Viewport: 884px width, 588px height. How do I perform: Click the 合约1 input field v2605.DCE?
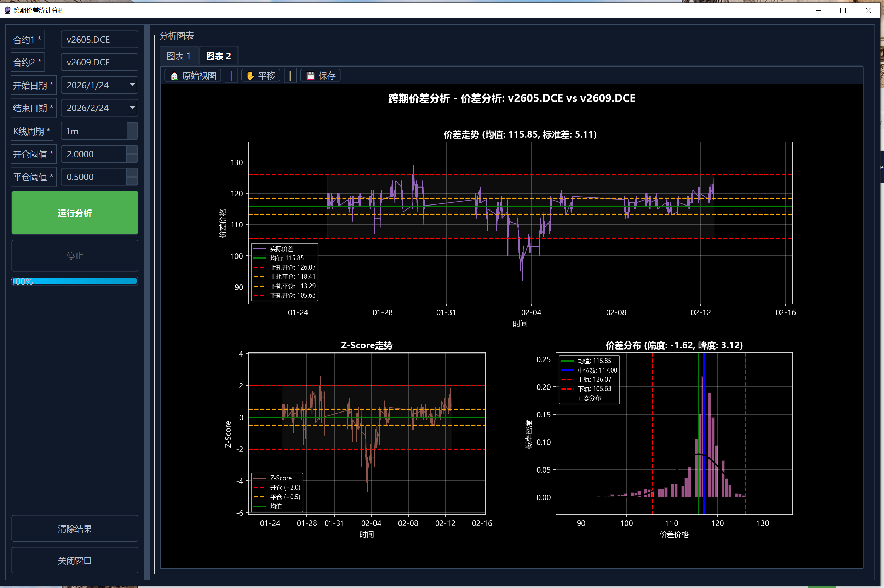(x=99, y=40)
